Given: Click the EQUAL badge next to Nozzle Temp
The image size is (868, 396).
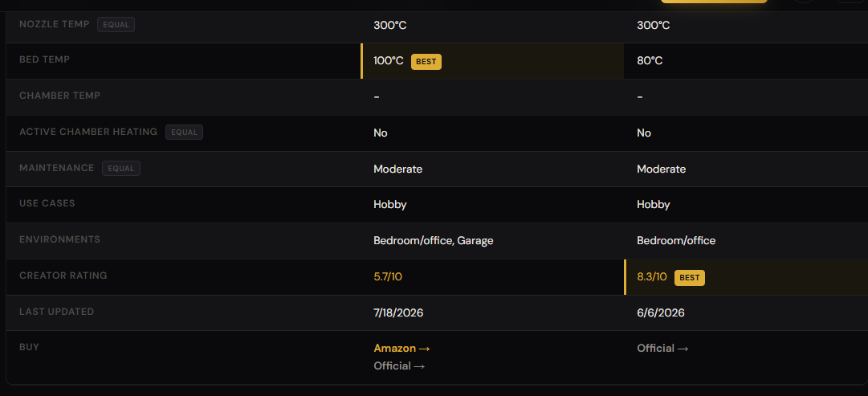Looking at the screenshot, I should [116, 24].
